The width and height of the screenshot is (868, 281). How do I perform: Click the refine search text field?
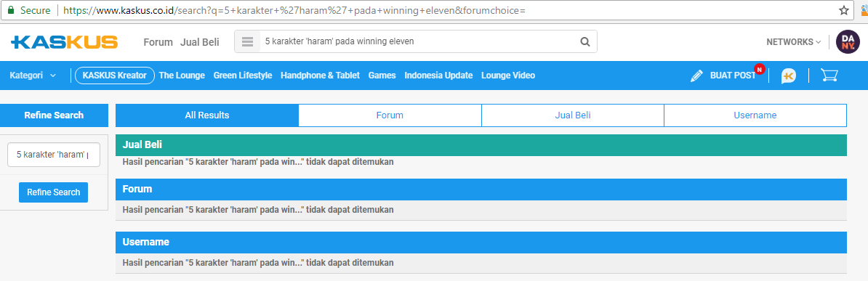pyautogui.click(x=54, y=155)
